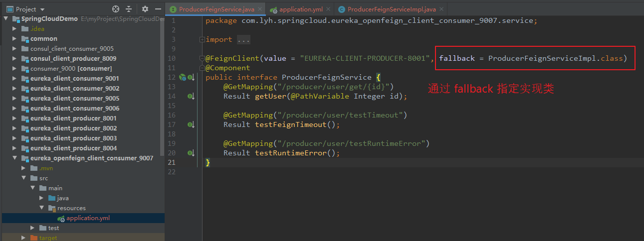Click gutter implementation icon at testFeignTimeout line
The width and height of the screenshot is (644, 241).
click(191, 124)
